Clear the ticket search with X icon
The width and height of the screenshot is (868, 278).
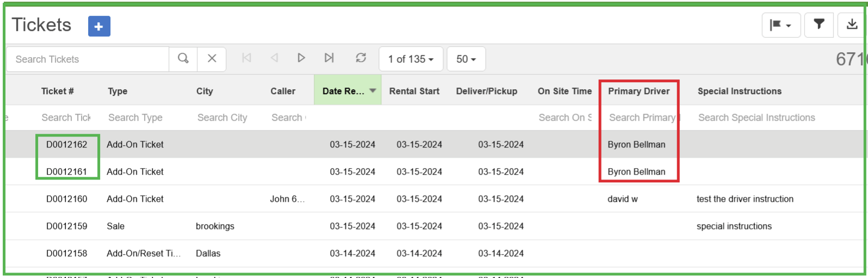pos(212,59)
